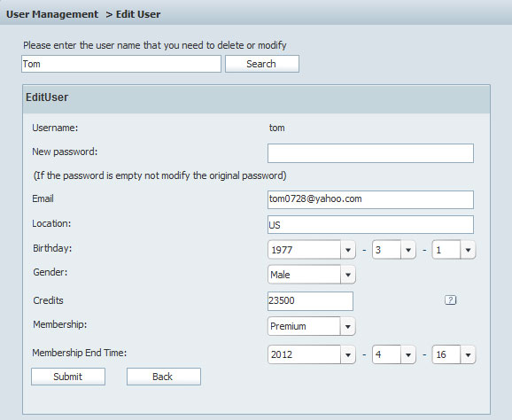Click the Credits field showing 23500
The image size is (512, 420).
tap(310, 300)
